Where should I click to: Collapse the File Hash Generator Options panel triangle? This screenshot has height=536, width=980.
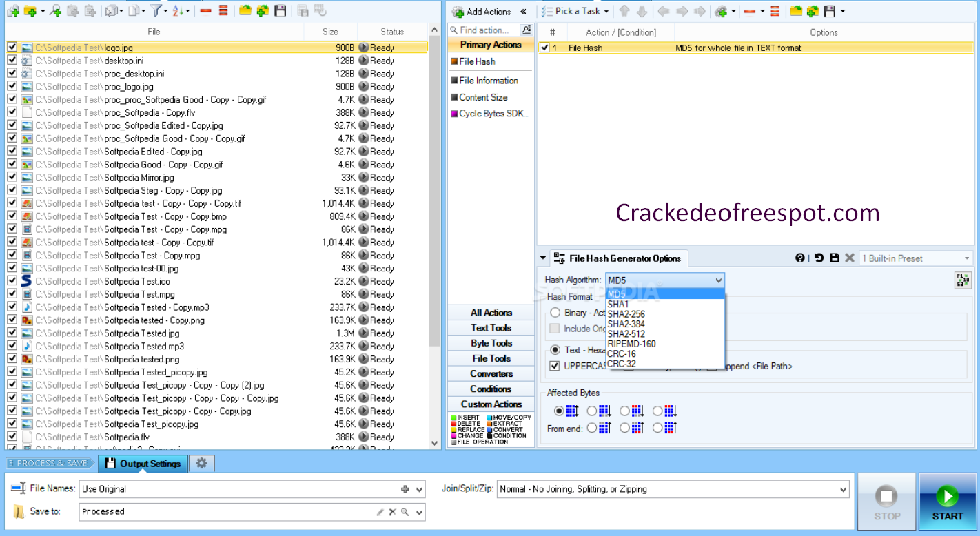543,258
